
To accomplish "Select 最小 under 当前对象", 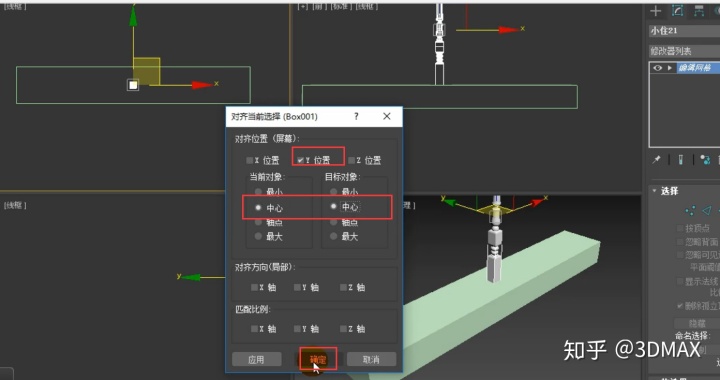I will pos(258,191).
